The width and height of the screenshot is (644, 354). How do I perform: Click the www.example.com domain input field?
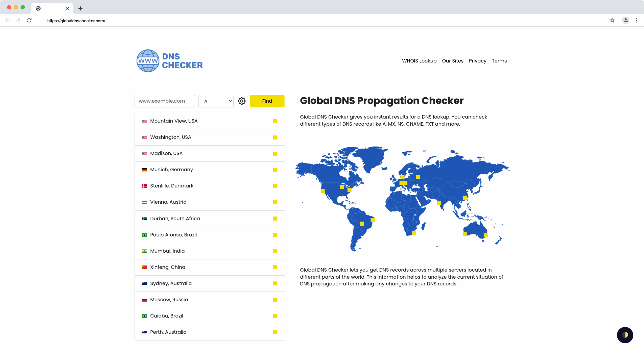(x=165, y=101)
